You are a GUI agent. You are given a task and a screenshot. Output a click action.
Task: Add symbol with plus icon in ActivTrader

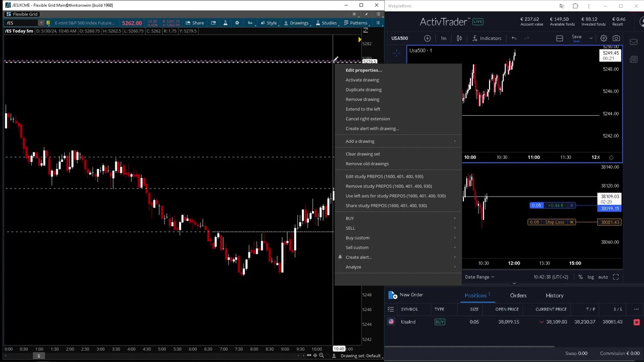(x=427, y=38)
